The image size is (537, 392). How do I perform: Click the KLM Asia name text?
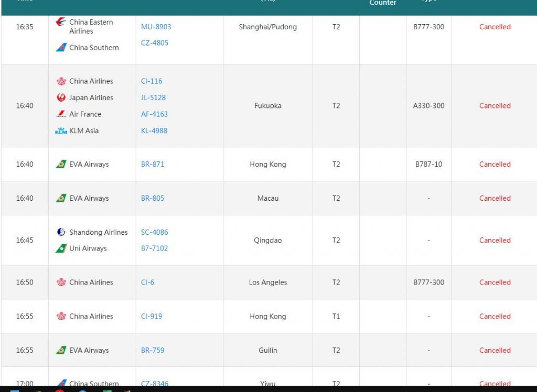[x=84, y=130]
